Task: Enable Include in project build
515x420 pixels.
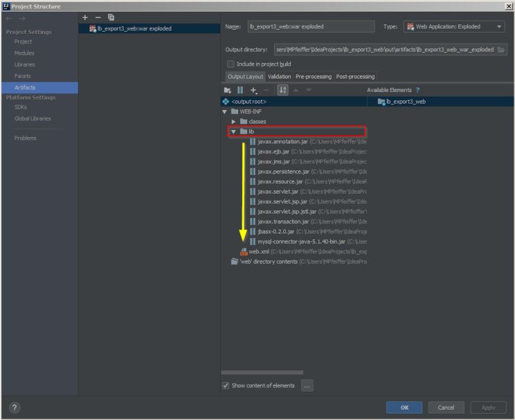Action: 230,64
